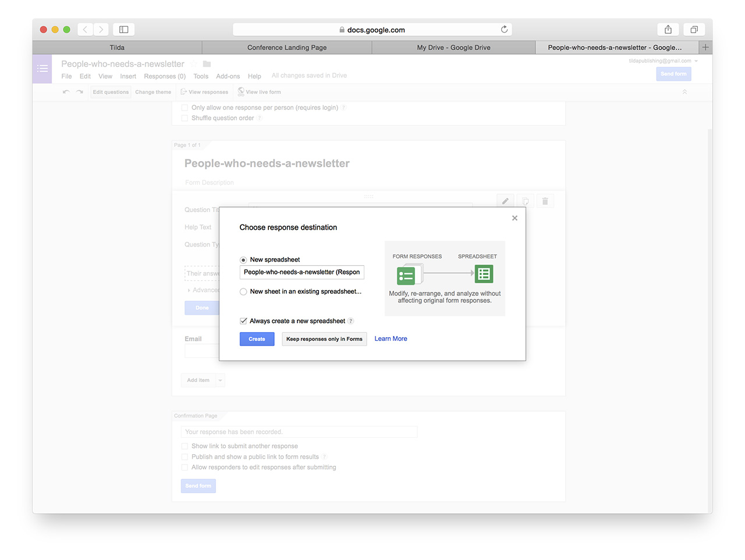Click the bottom Send form button

coord(198,486)
